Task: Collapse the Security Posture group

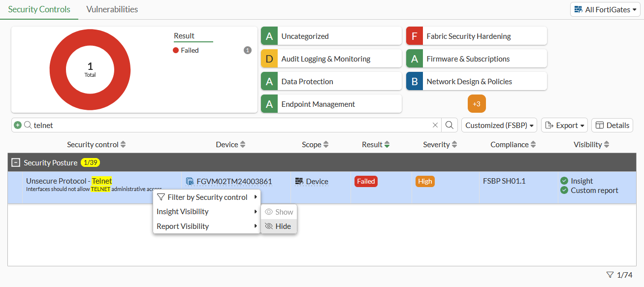Action: [16, 162]
